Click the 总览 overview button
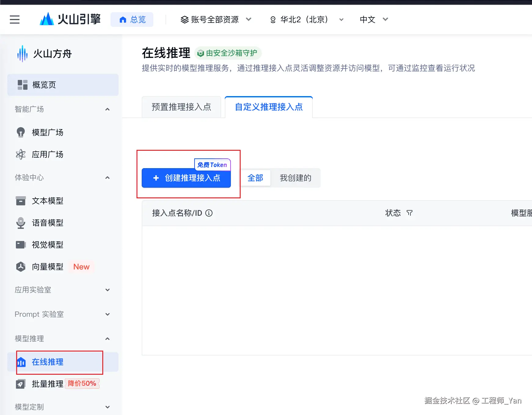 pos(132,20)
